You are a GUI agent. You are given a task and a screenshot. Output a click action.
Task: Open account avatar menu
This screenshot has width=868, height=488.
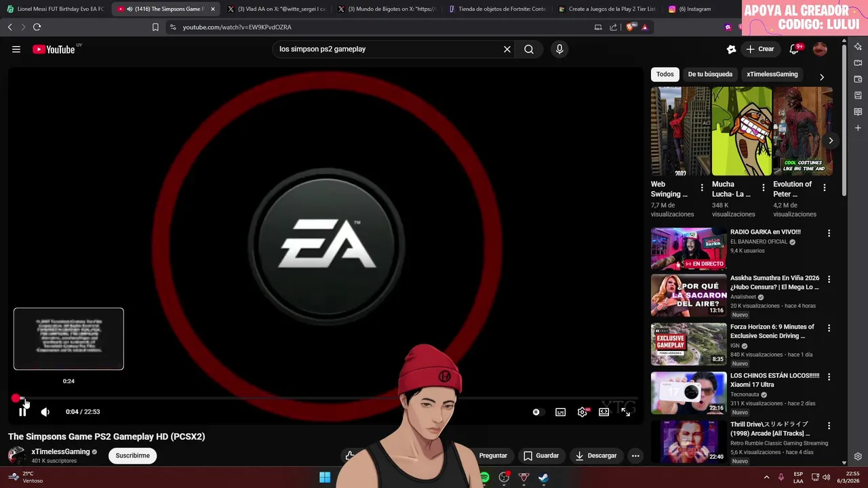(820, 49)
